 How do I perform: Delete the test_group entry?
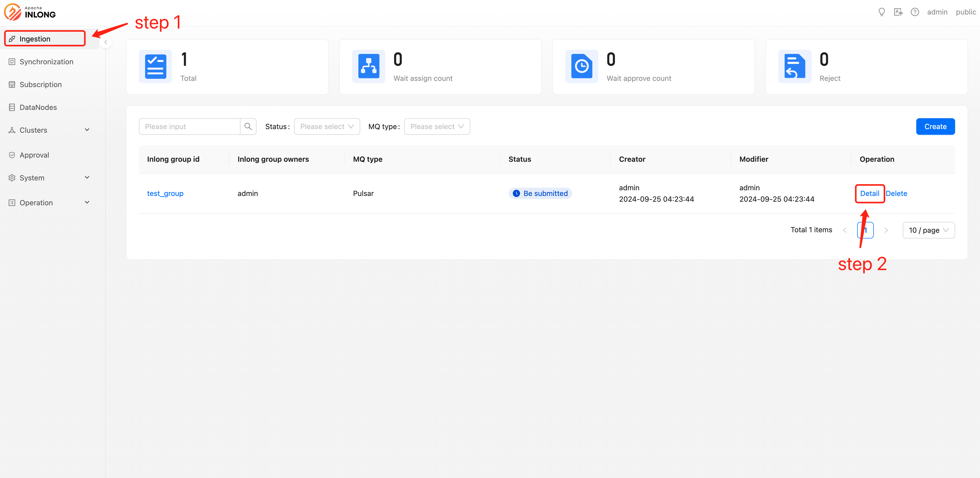[x=896, y=193]
